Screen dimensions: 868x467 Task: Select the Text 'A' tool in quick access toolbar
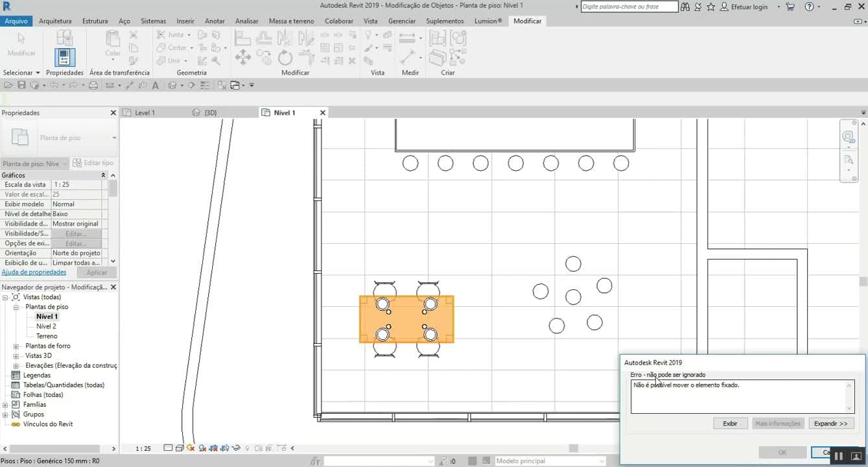pyautogui.click(x=155, y=85)
